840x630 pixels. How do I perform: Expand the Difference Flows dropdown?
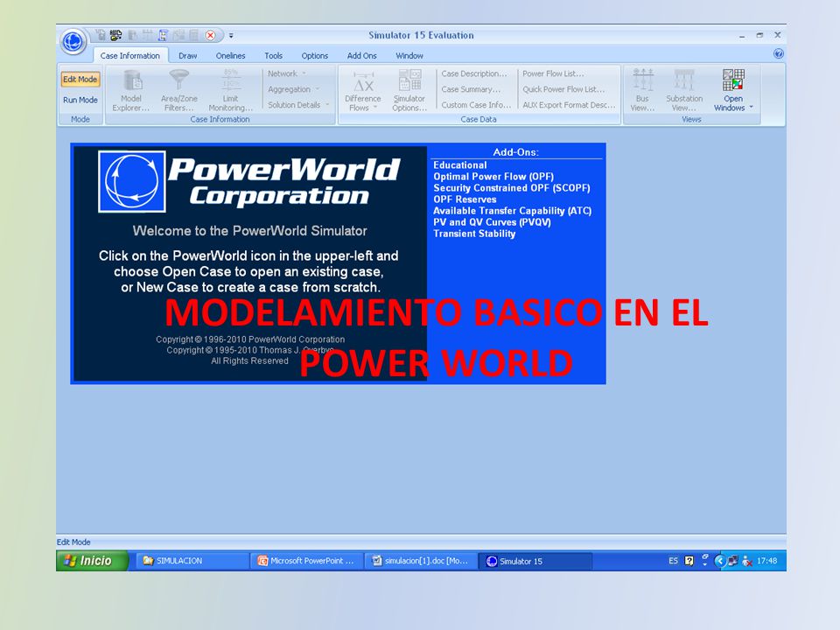pyautogui.click(x=362, y=90)
